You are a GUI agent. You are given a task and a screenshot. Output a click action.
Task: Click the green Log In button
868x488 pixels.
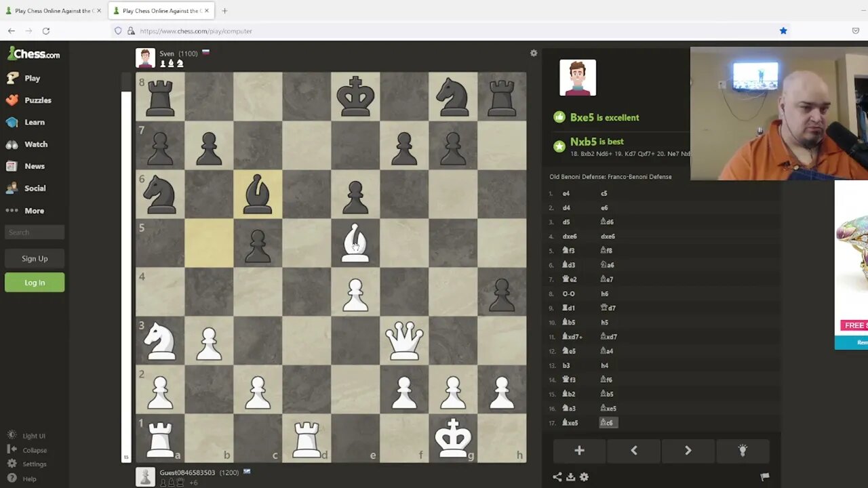click(35, 283)
